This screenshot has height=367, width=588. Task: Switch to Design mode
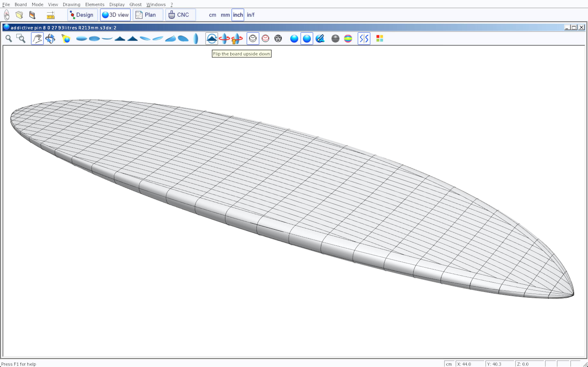(x=82, y=15)
